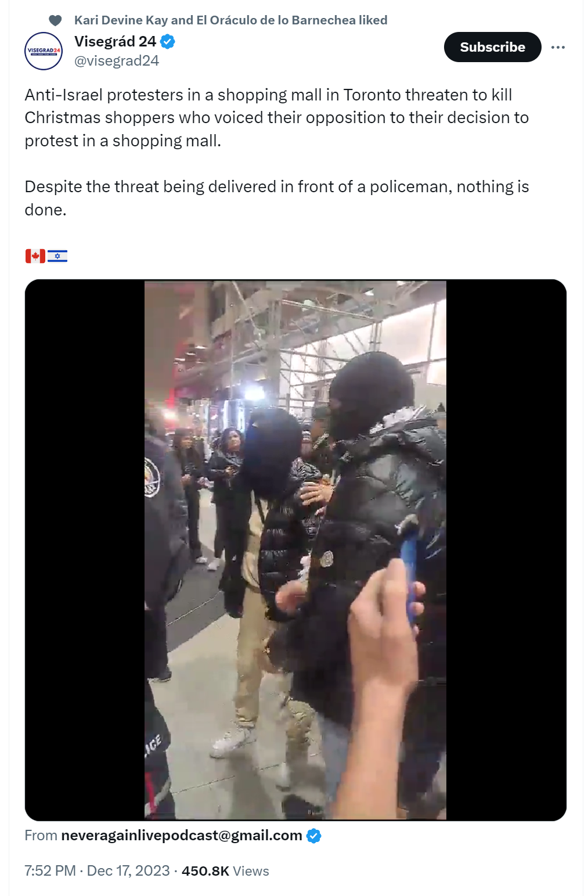This screenshot has width=588, height=896.
Task: Open the three-dot more options menu
Action: point(558,47)
